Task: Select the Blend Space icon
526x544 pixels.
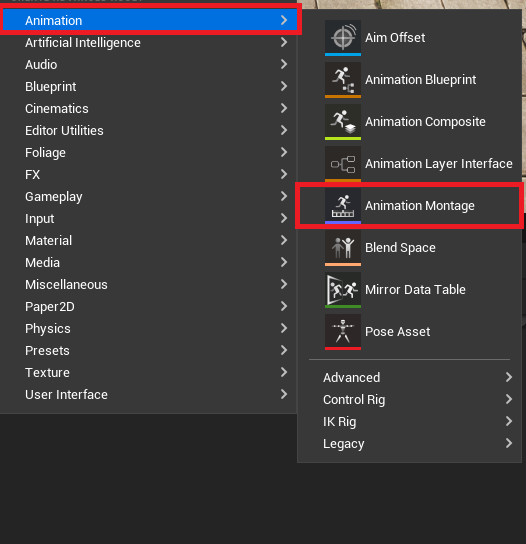Action: click(x=343, y=248)
